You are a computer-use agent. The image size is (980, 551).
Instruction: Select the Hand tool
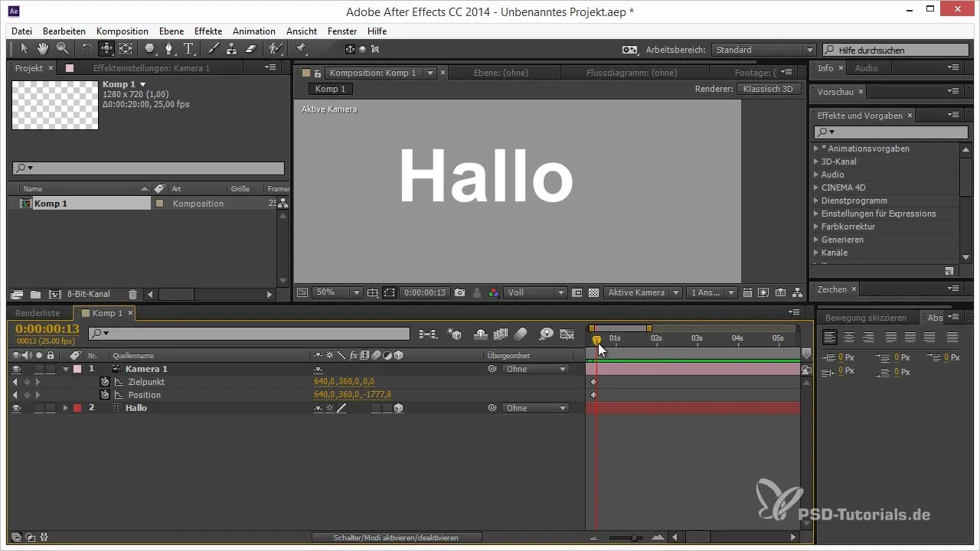[x=43, y=49]
